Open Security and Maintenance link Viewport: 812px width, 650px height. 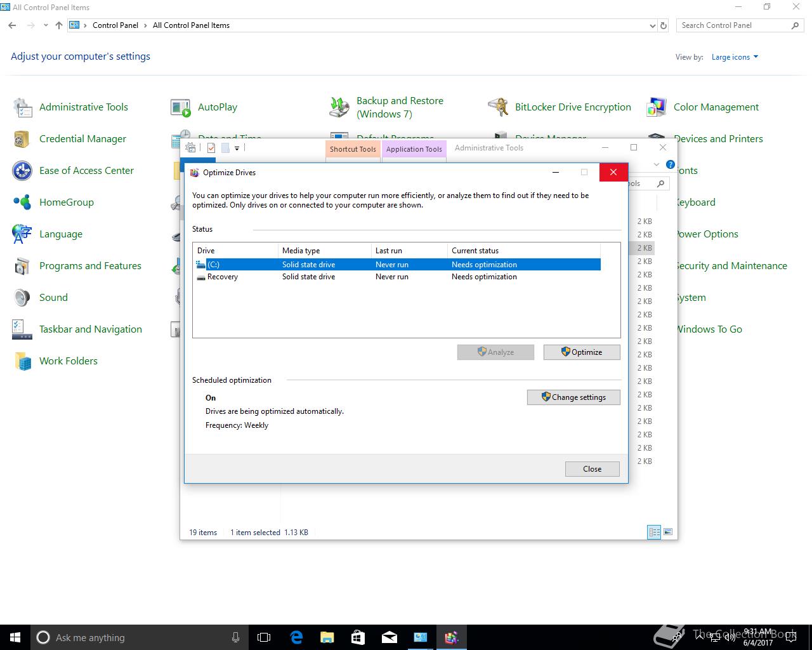(731, 266)
